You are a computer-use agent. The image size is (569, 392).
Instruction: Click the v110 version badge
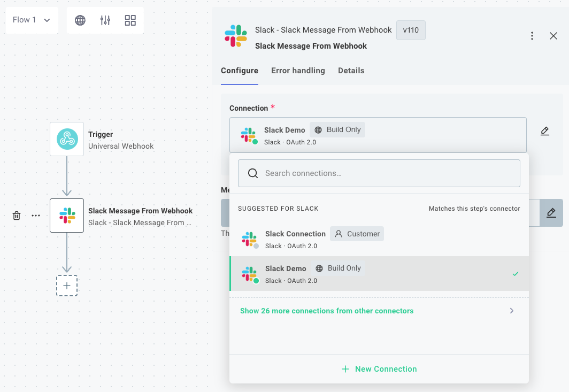pyautogui.click(x=411, y=30)
